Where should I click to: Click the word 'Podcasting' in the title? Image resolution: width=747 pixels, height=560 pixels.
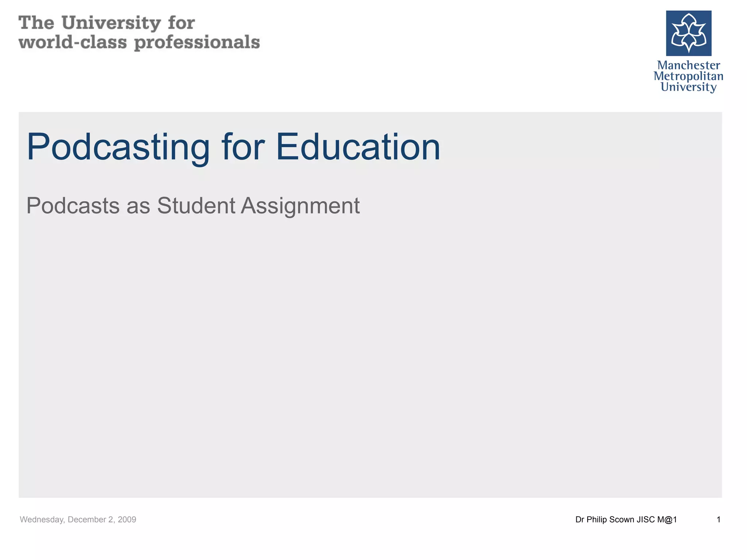click(118, 147)
